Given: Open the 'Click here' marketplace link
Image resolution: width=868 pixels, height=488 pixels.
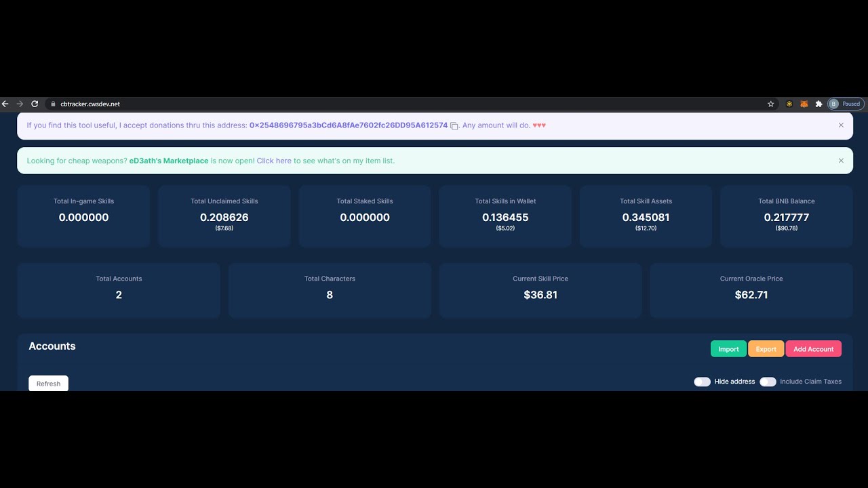Looking at the screenshot, I should (x=274, y=161).
